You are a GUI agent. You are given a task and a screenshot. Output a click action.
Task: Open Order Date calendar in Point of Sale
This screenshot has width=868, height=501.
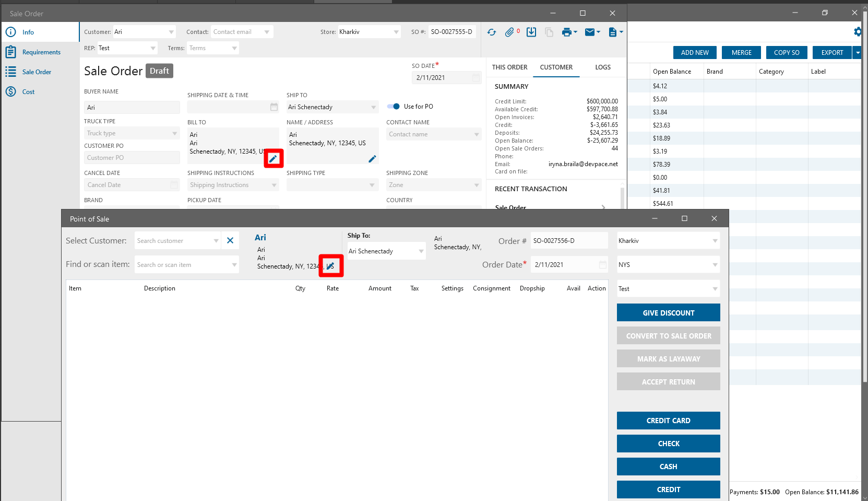(x=603, y=265)
